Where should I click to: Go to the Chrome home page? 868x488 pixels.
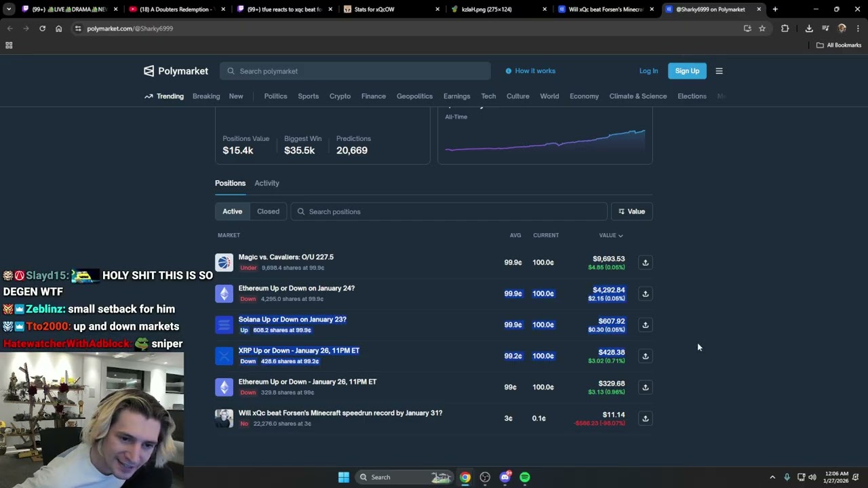(x=58, y=28)
